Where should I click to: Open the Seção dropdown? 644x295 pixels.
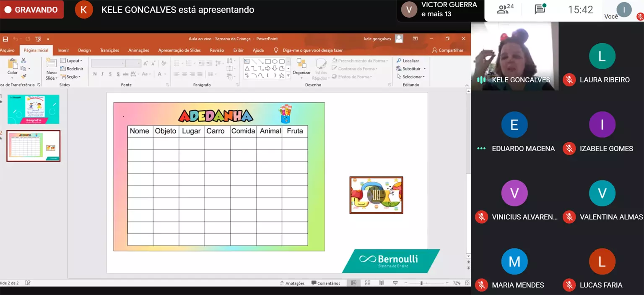click(x=71, y=77)
